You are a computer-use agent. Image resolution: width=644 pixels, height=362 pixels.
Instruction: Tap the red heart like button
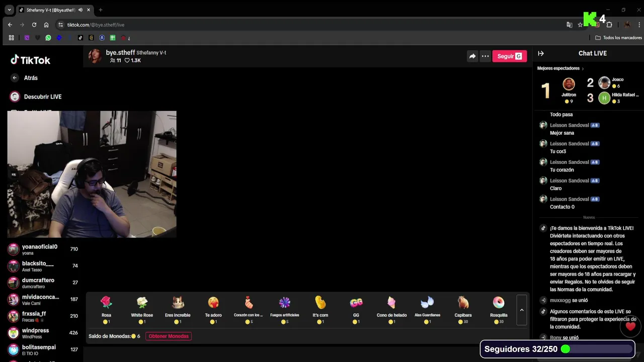click(630, 327)
